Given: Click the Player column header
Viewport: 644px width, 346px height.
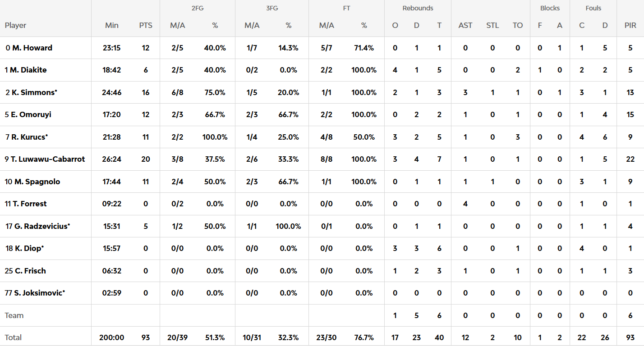Looking at the screenshot, I should point(16,25).
